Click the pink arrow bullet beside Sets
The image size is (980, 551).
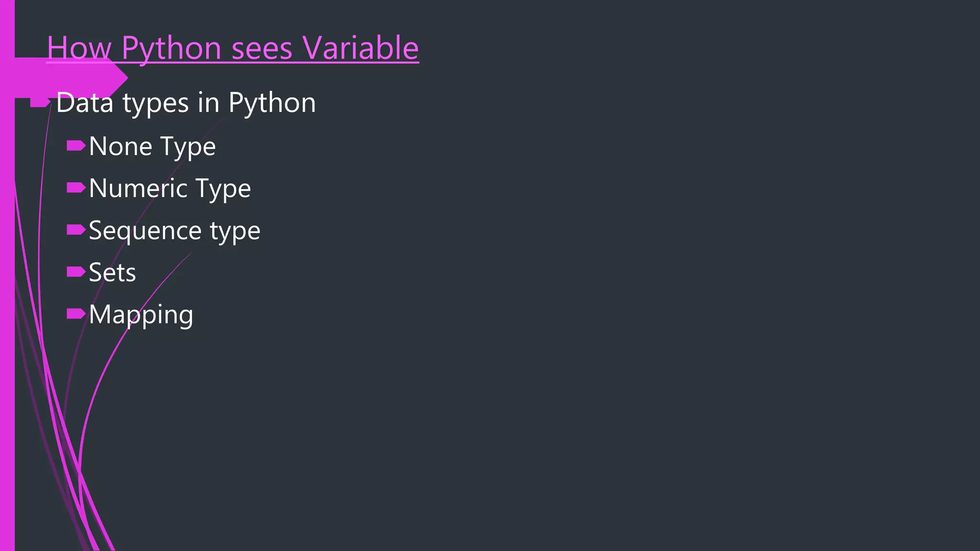click(x=76, y=272)
